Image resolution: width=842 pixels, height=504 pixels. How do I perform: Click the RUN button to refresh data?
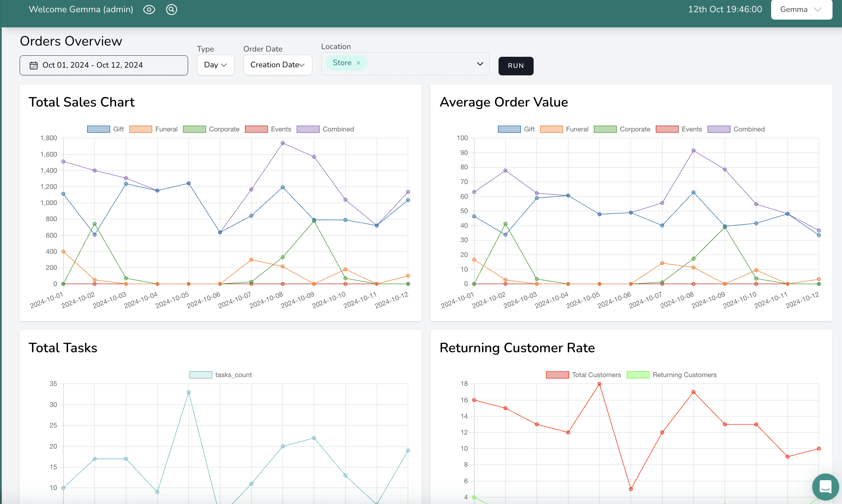(515, 66)
